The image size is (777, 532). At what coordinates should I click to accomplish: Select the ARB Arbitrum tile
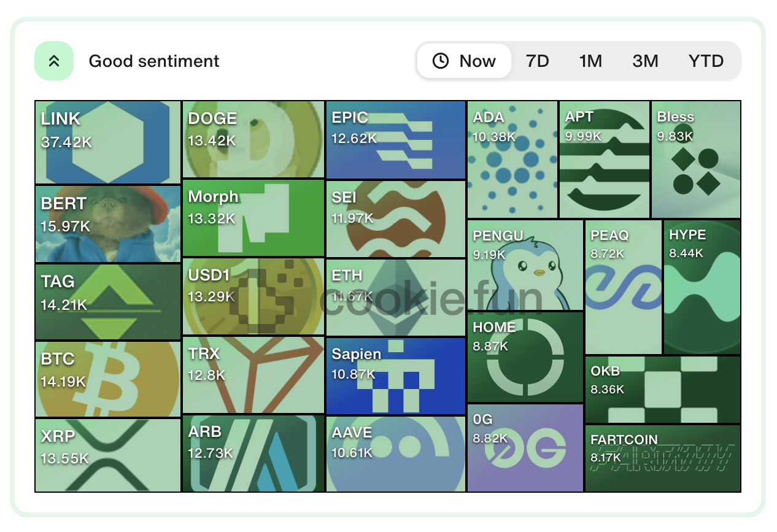coord(253,453)
